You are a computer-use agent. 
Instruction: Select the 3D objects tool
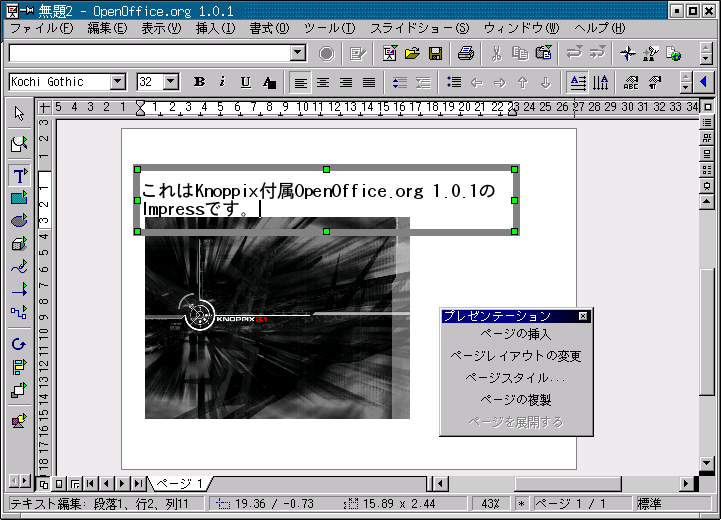click(x=19, y=243)
